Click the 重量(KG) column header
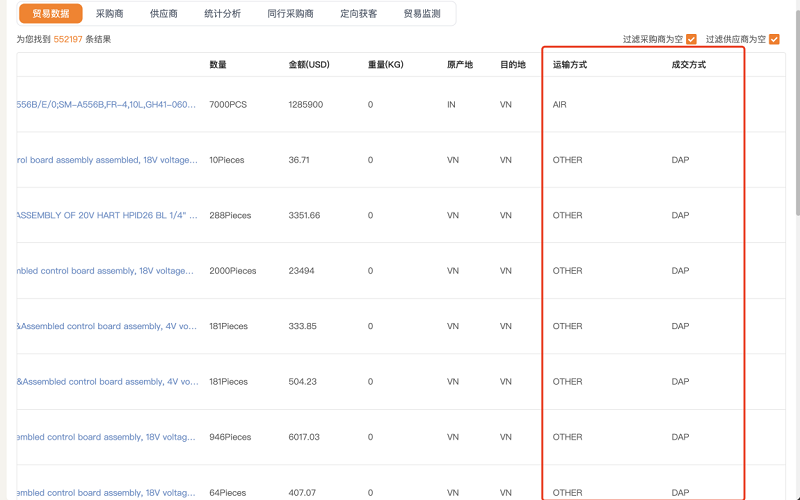 [386, 65]
